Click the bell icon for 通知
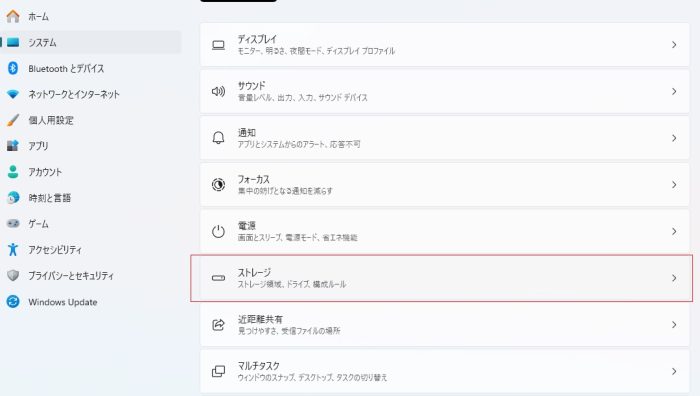The image size is (700, 396). (x=218, y=138)
